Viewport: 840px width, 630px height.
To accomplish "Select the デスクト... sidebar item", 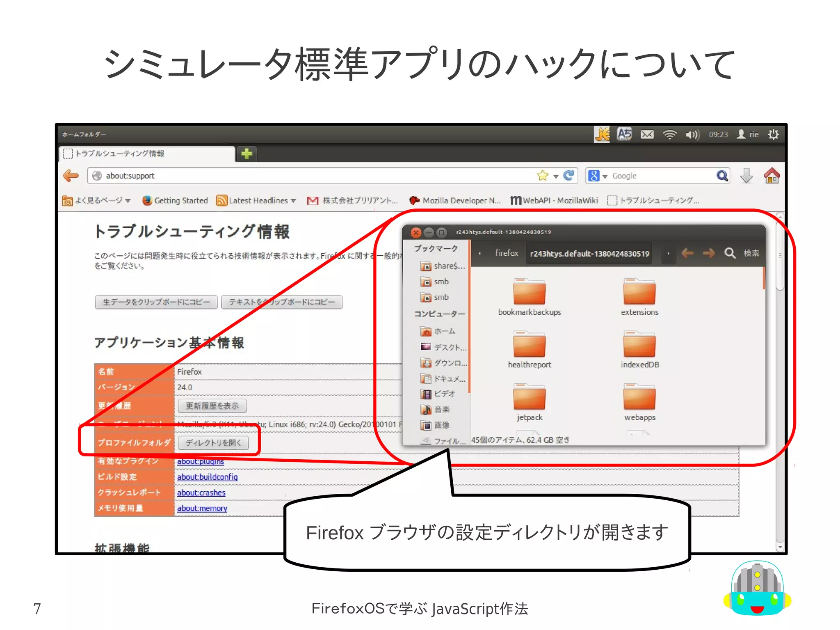I will (443, 347).
